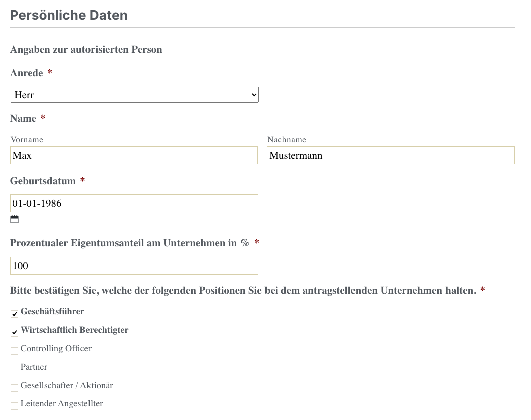531x420 pixels.
Task: Click the Anrede field label
Action: [x=27, y=73]
